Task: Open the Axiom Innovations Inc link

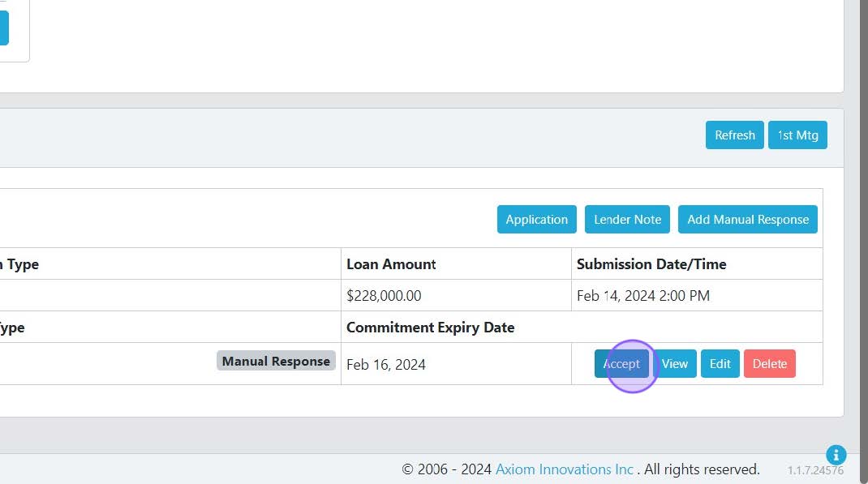Action: [x=565, y=469]
